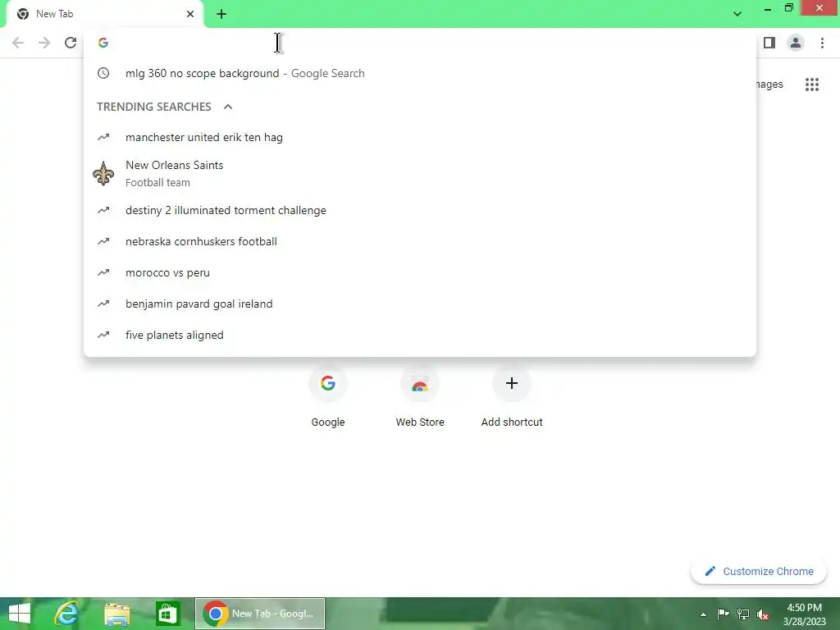Click the browser back arrow
This screenshot has height=630, width=840.
pyautogui.click(x=18, y=43)
